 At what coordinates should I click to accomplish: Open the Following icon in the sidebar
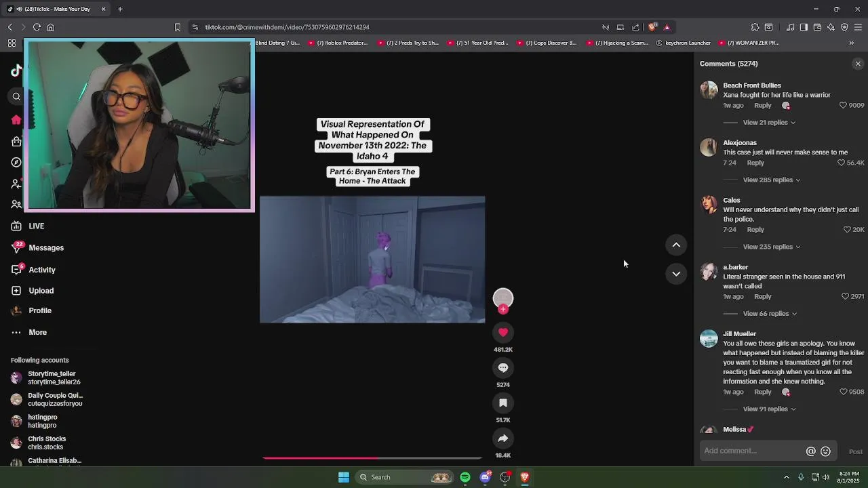click(16, 184)
